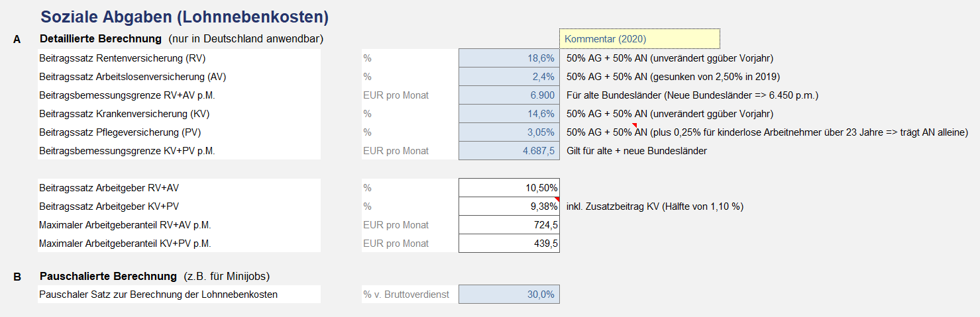
Task: Click the flat rate cell 30,0%
Action: (509, 294)
